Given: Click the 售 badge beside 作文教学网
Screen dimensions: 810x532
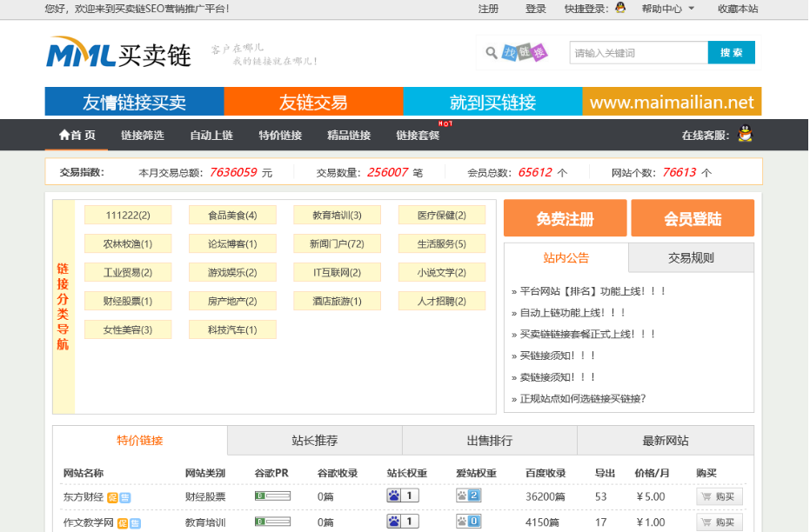Looking at the screenshot, I should click(135, 522).
